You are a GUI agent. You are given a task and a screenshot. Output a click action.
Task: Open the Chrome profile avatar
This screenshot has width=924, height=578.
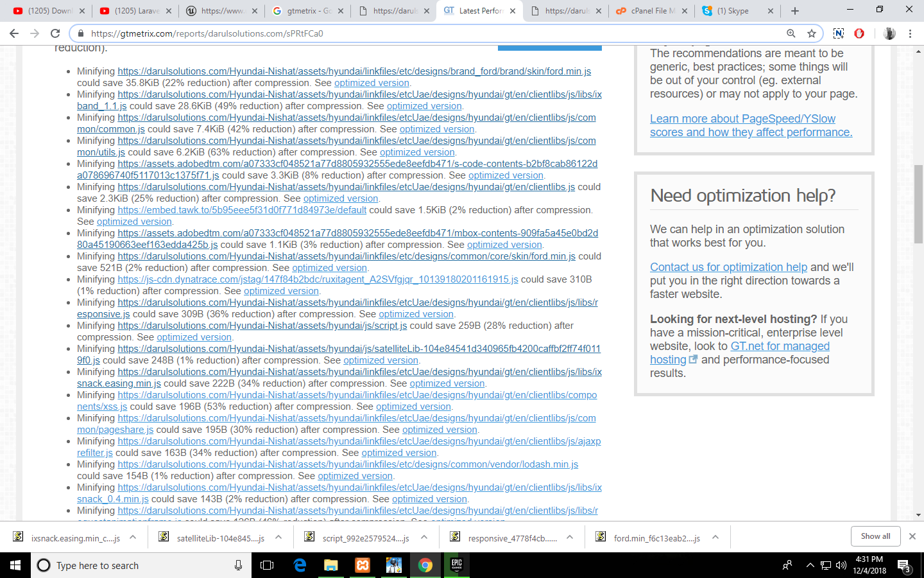tap(889, 33)
